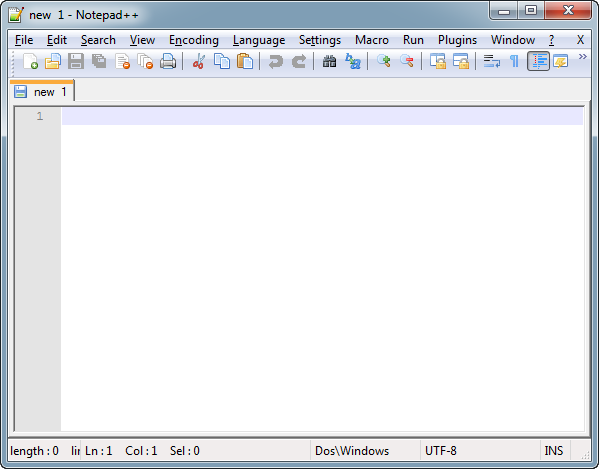Copy selection with the Copy icon
The height and width of the screenshot is (469, 599).
point(222,61)
